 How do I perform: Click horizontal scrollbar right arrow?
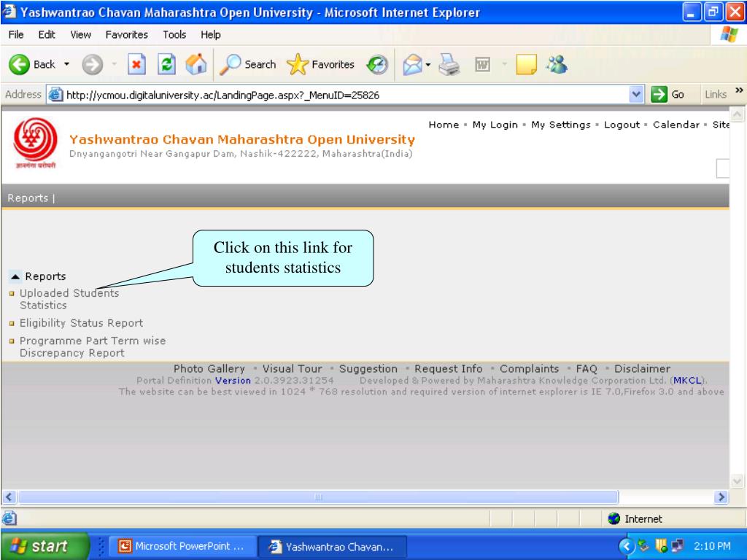721,497
